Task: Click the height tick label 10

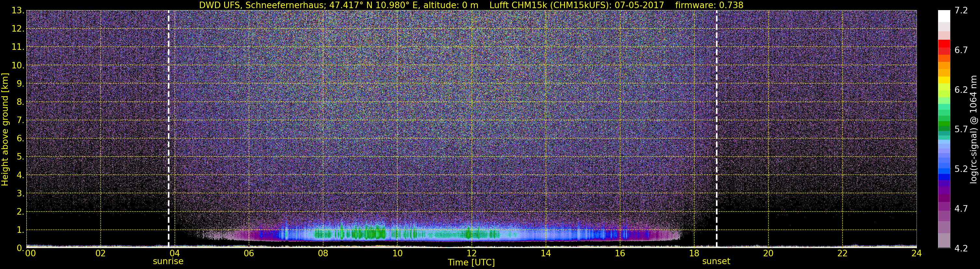Action: [x=18, y=65]
